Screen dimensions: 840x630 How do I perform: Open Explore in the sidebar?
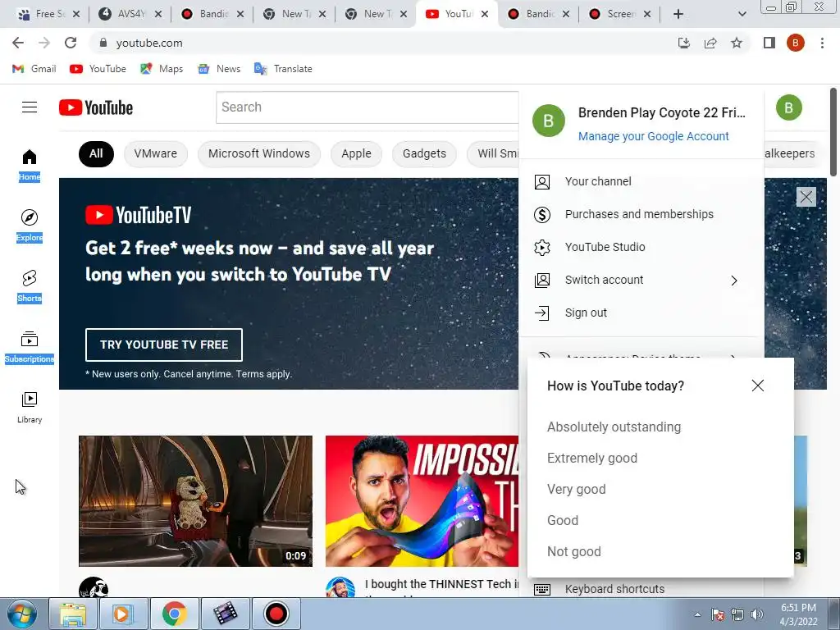(30, 226)
